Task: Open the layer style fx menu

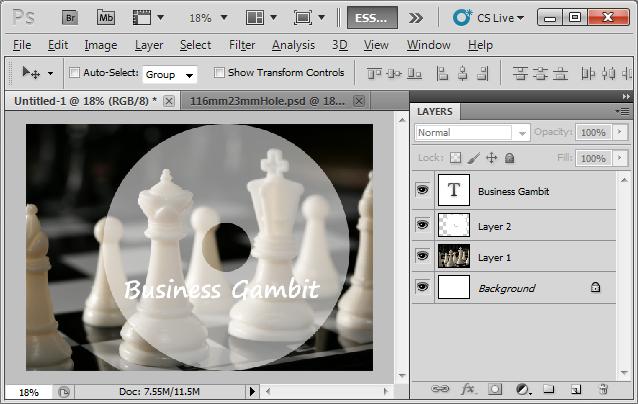Action: tap(468, 388)
